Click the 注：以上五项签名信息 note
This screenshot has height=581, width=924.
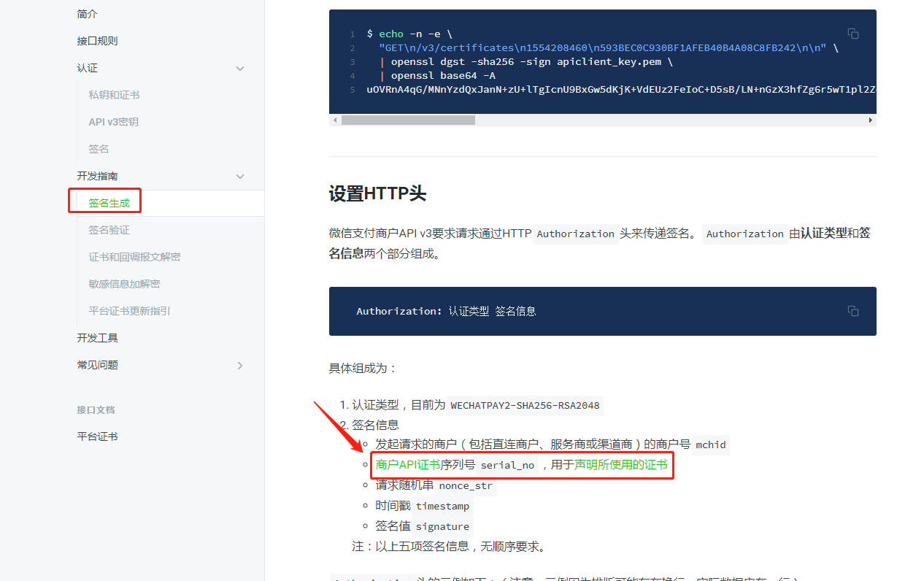449,547
